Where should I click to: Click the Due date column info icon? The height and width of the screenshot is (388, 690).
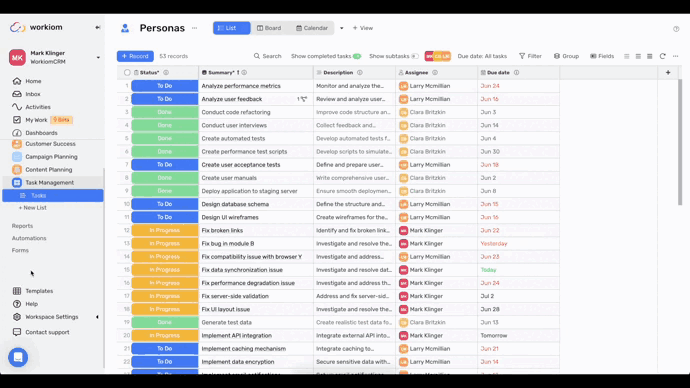pos(516,73)
